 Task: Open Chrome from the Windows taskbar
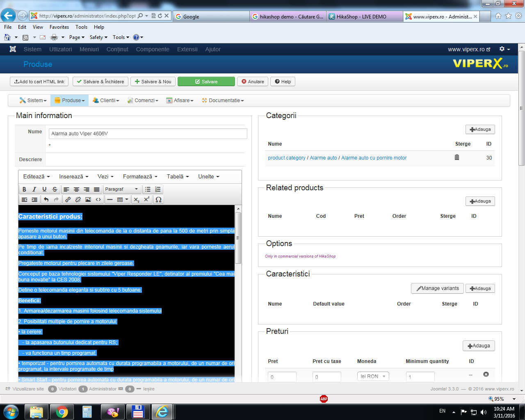tap(62, 412)
